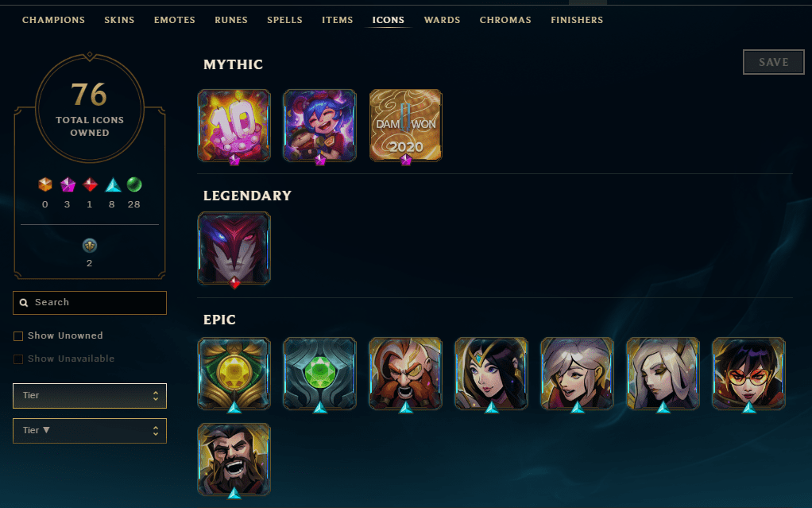The image size is (812, 508).
Task: Select the orange-bearded dwarf epic icon
Action: click(405, 374)
